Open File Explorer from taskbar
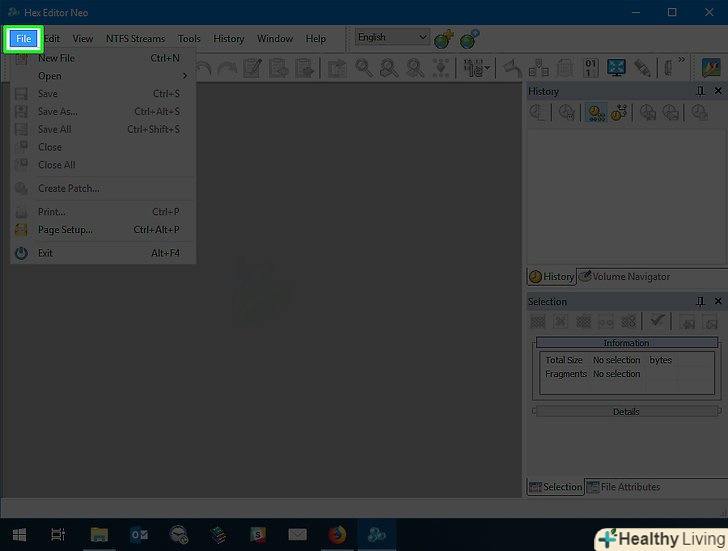Viewport: 728px width, 551px height. [99, 535]
